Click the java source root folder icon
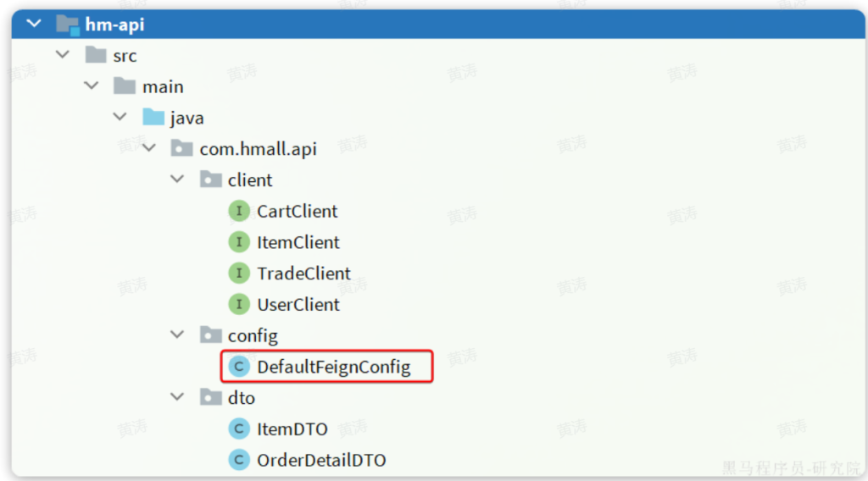The width and height of the screenshot is (868, 481). 153,118
